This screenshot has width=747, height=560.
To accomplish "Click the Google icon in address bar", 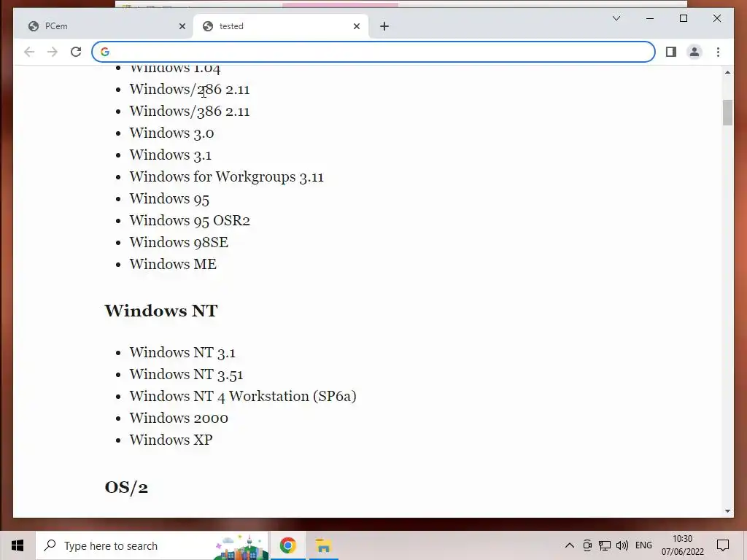I will (x=105, y=52).
